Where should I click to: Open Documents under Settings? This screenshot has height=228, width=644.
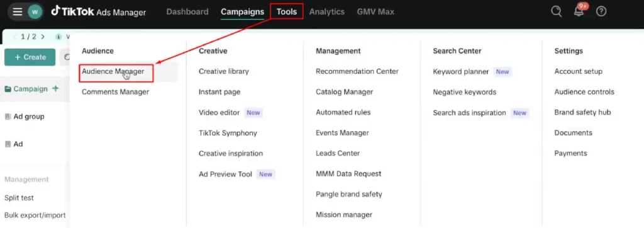(574, 132)
